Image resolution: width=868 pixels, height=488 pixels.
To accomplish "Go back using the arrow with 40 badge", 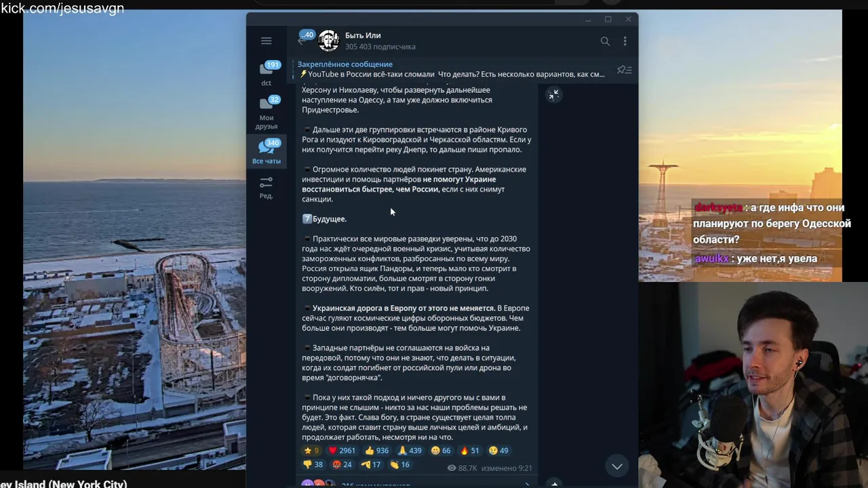I will tap(302, 40).
